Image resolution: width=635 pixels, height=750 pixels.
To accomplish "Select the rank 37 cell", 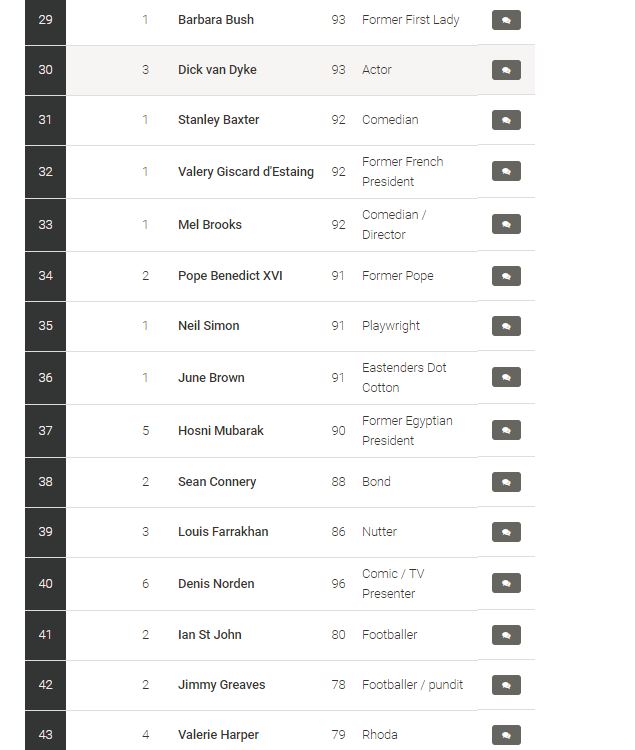I will (45, 431).
